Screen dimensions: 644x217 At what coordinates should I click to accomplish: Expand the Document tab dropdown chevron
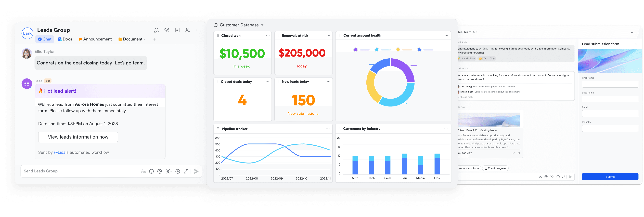[x=145, y=39]
